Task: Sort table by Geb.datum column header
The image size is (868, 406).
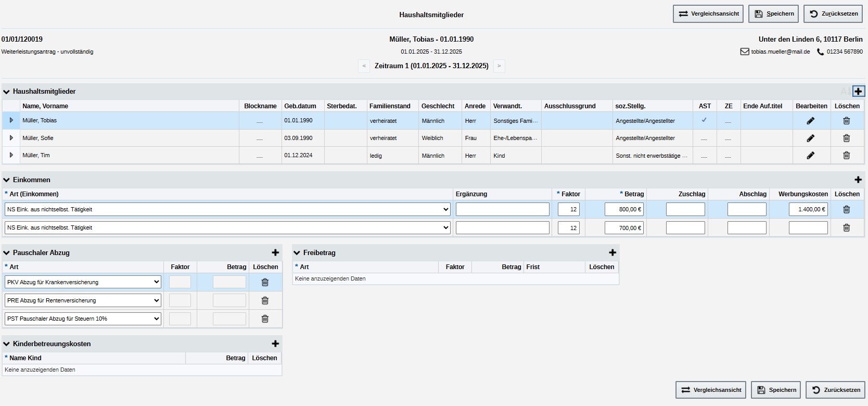Action: pyautogui.click(x=300, y=106)
